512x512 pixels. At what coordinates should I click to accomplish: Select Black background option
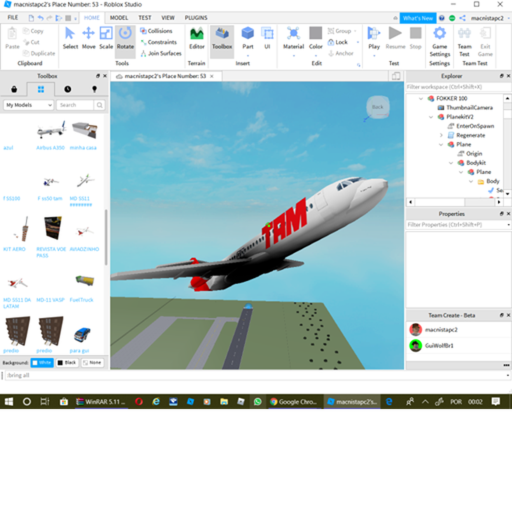[67, 362]
